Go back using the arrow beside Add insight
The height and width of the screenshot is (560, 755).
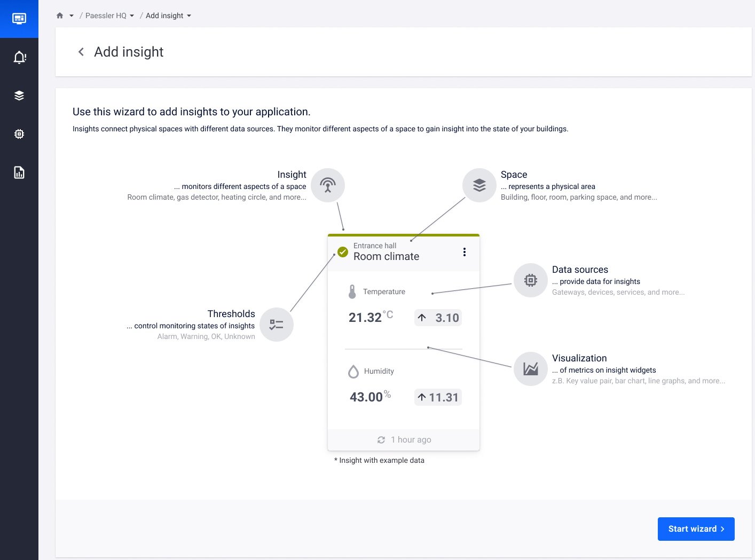81,52
